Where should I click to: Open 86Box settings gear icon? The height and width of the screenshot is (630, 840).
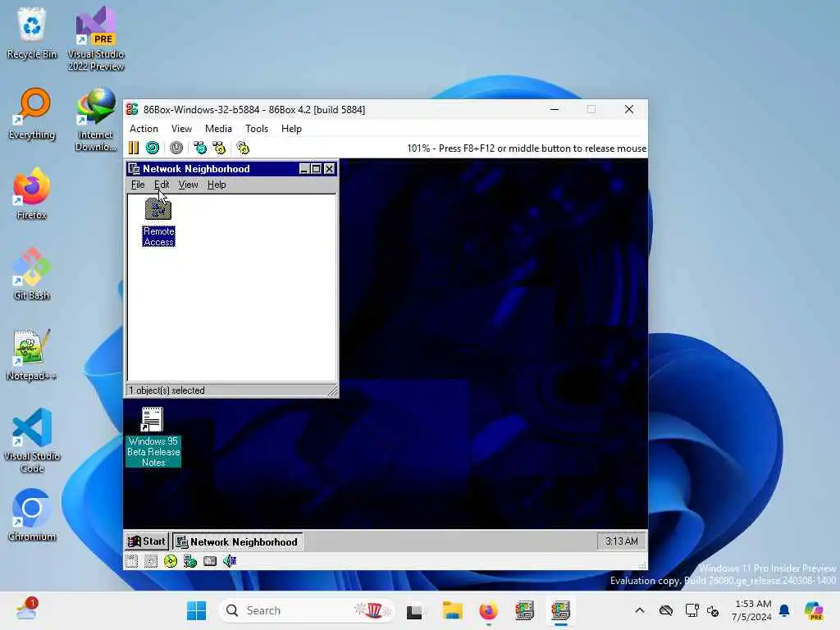[243, 148]
